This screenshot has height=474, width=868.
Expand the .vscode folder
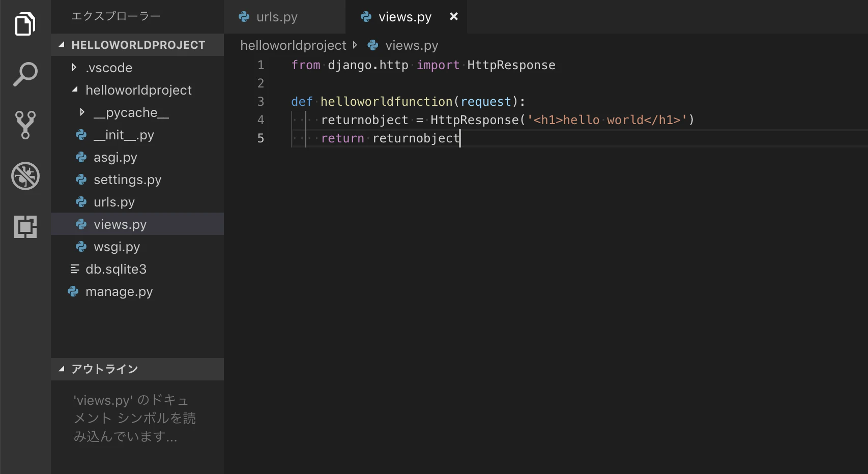pyautogui.click(x=74, y=67)
